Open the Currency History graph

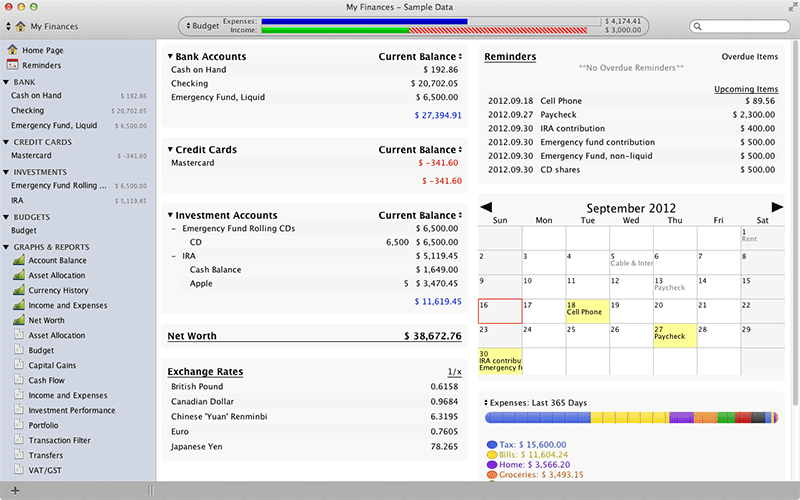[x=58, y=291]
